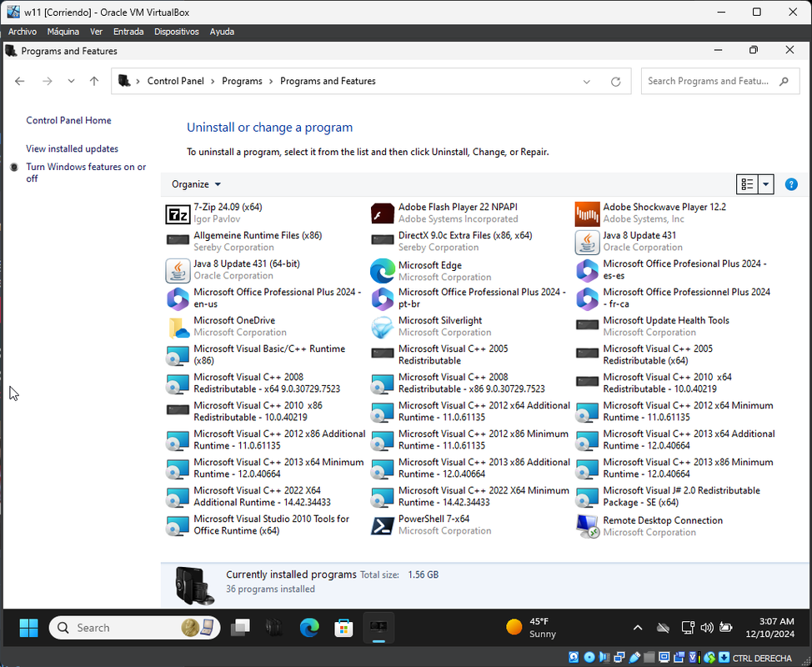The image size is (812, 667).
Task: Open recent locations chevron next to Forward
Action: [71, 82]
